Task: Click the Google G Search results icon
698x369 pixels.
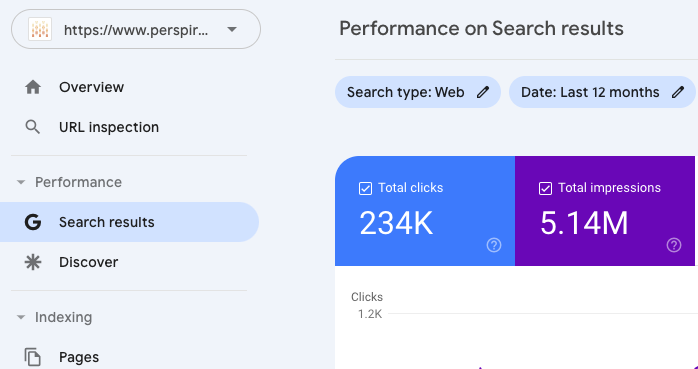Action: 33,222
